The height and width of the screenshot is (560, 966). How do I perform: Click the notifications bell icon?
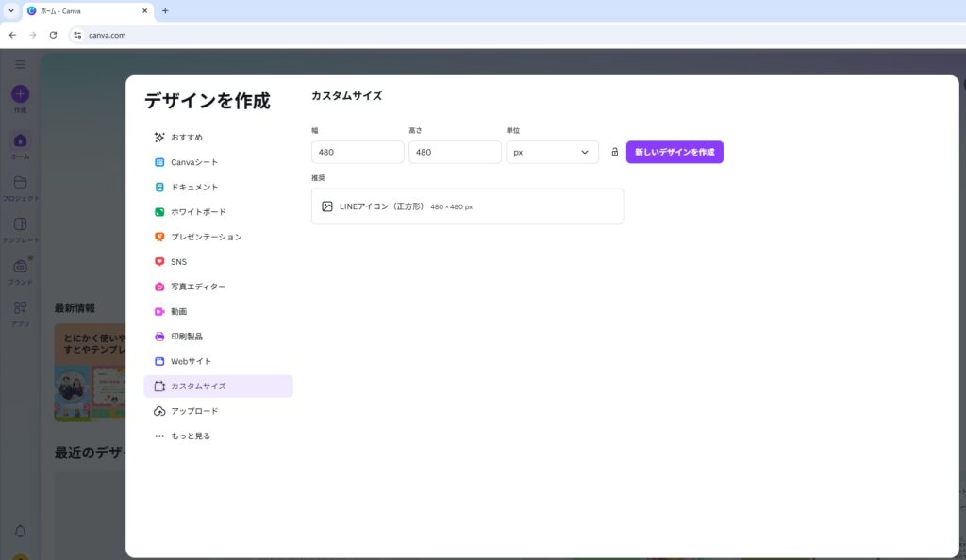(21, 531)
